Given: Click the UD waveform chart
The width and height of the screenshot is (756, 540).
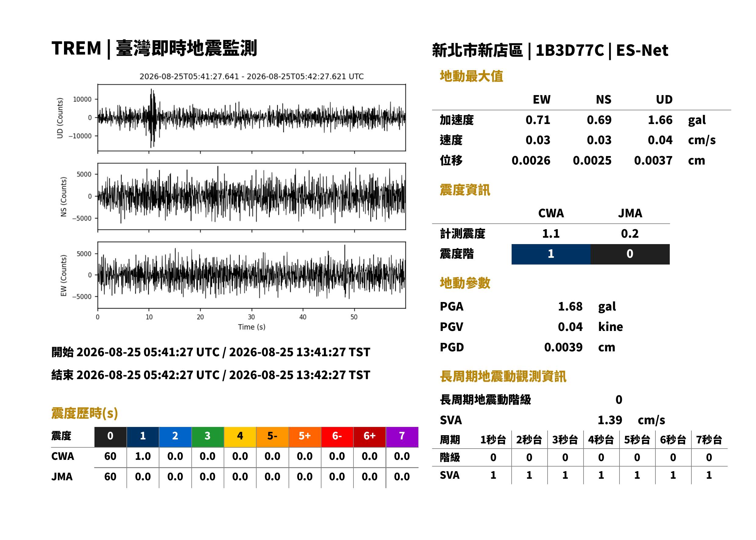Looking at the screenshot, I should [251, 118].
